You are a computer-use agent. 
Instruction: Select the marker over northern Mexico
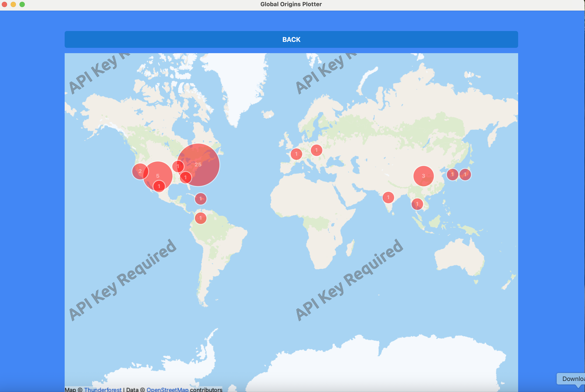pos(159,186)
